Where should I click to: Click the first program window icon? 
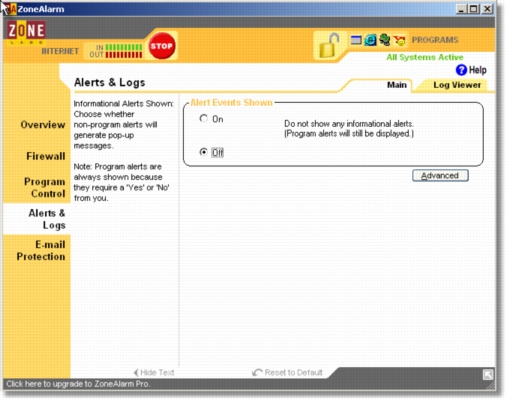point(356,40)
